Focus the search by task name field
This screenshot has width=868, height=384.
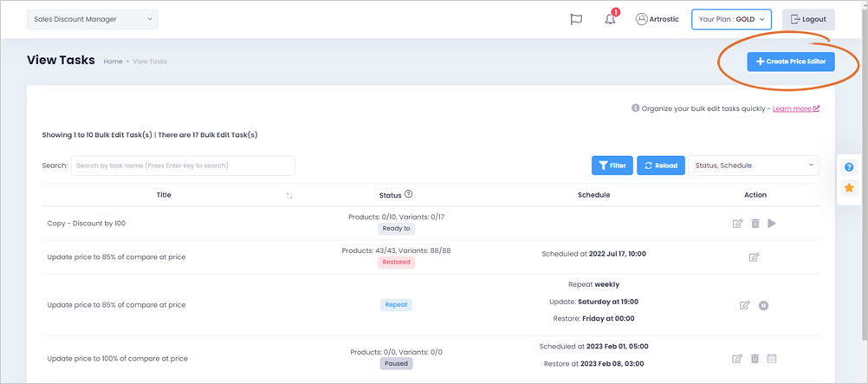184,165
